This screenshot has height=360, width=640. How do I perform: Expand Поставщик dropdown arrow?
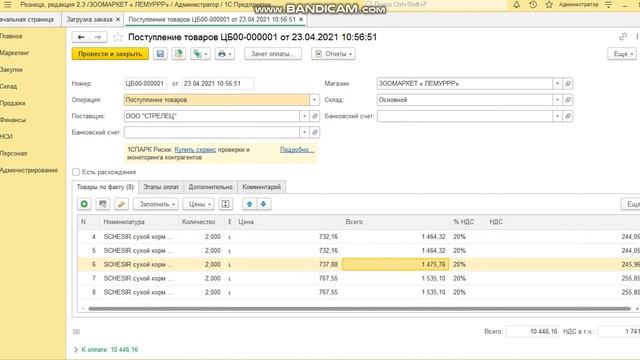coord(304,116)
